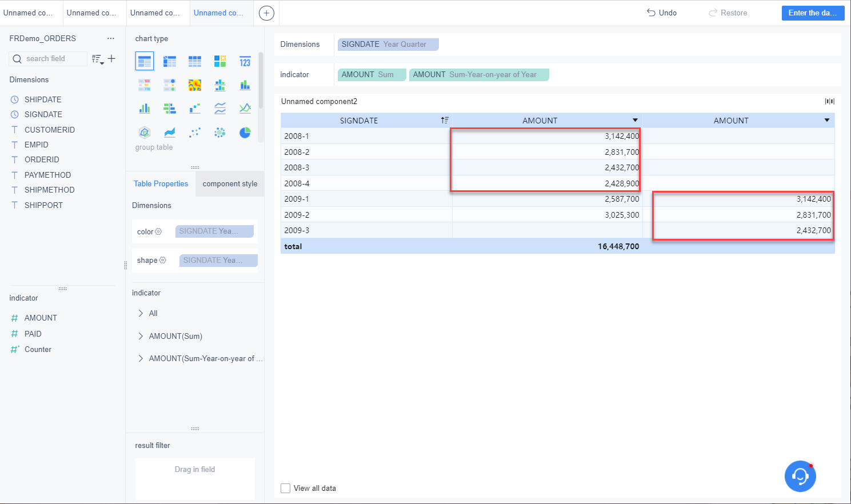851x504 pixels.
Task: Click the search field input
Action: 48,59
